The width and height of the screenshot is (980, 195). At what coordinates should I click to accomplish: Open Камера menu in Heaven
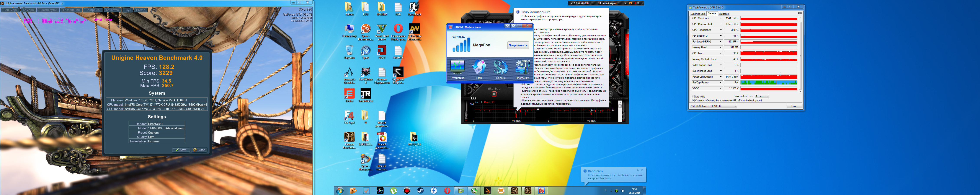coord(29,10)
